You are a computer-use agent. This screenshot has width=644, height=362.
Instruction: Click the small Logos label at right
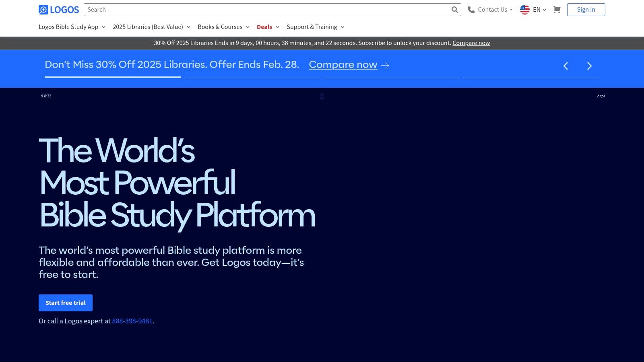tap(600, 96)
